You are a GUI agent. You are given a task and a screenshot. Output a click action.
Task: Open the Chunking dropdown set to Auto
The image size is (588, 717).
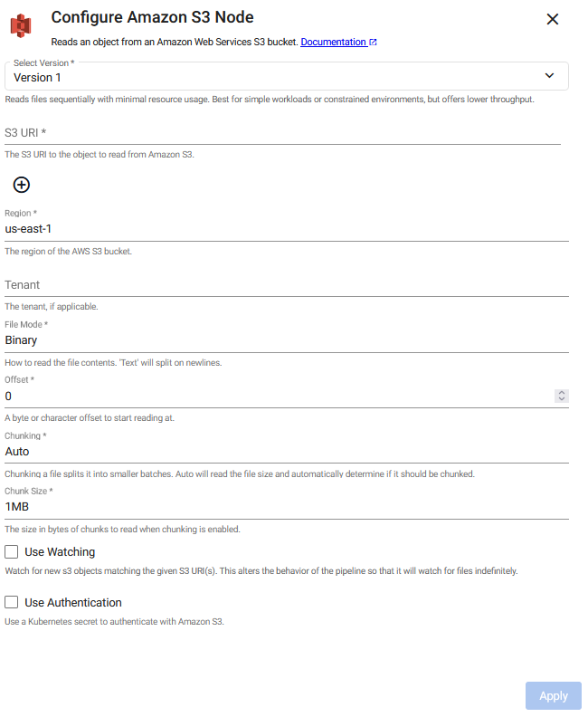coord(286,451)
